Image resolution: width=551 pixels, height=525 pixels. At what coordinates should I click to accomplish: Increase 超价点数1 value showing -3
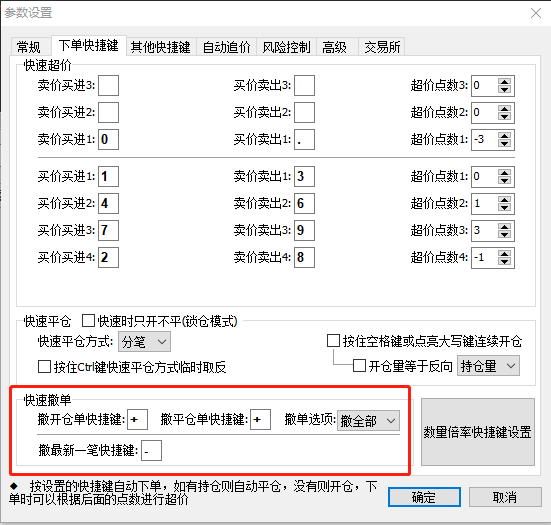coord(505,136)
